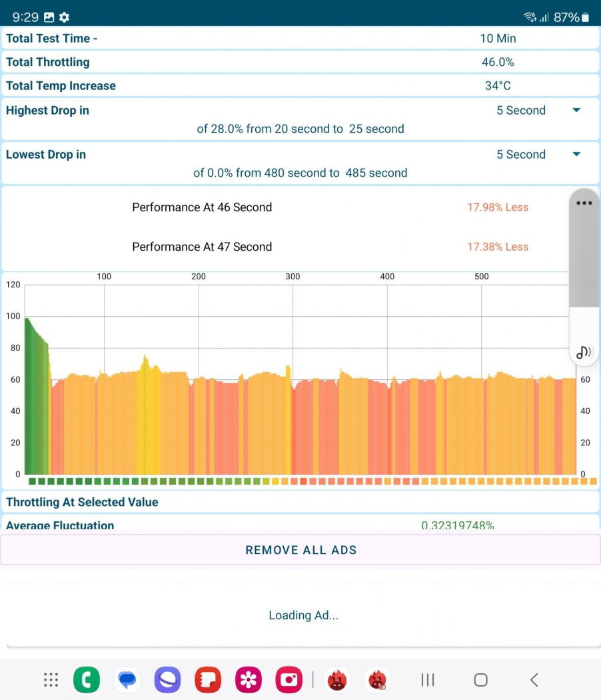Tap the Remove All Ads button
The width and height of the screenshot is (601, 700).
click(x=300, y=550)
